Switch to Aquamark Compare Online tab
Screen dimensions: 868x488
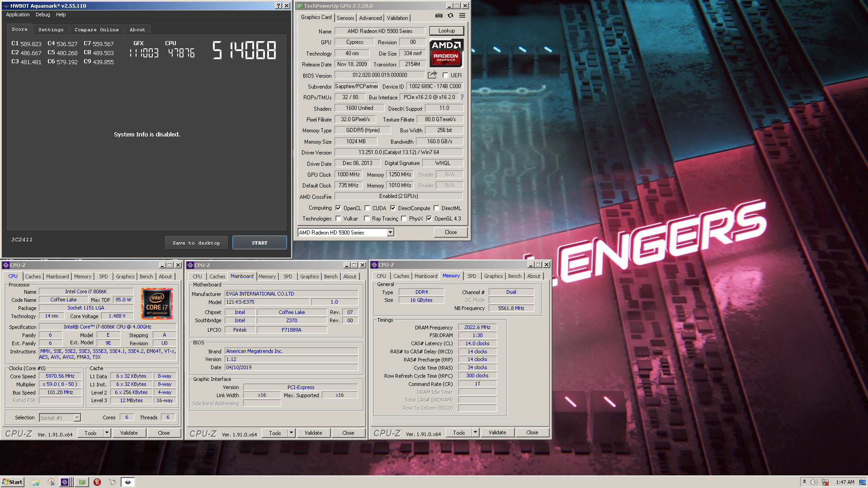point(96,29)
